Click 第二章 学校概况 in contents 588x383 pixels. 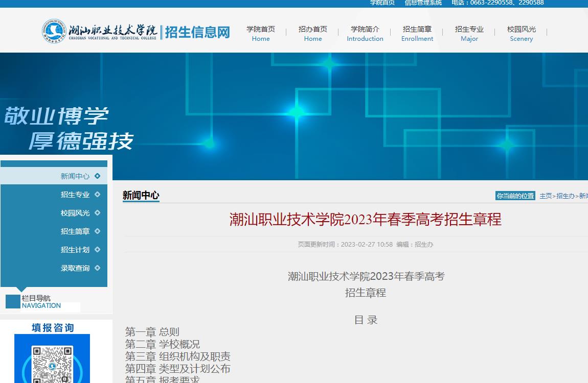click(163, 344)
